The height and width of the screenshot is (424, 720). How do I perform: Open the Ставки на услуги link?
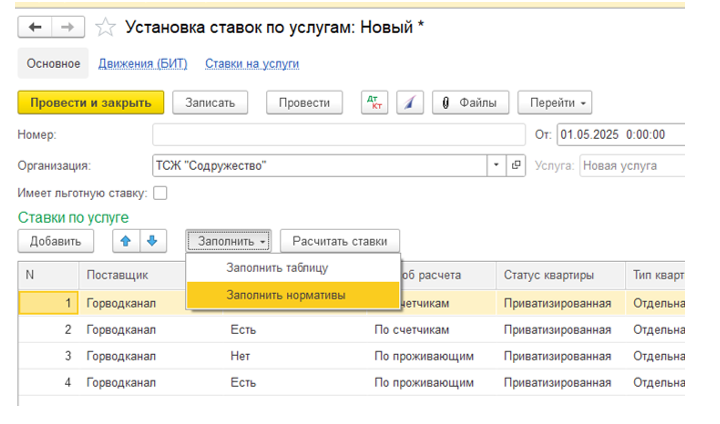click(252, 63)
